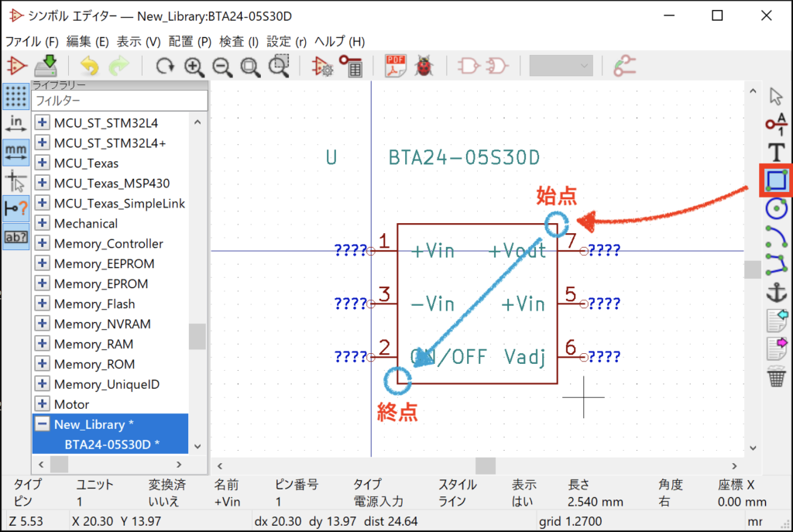Expand the Memory_RAM library
Image resolution: width=793 pixels, height=532 pixels.
click(x=43, y=344)
